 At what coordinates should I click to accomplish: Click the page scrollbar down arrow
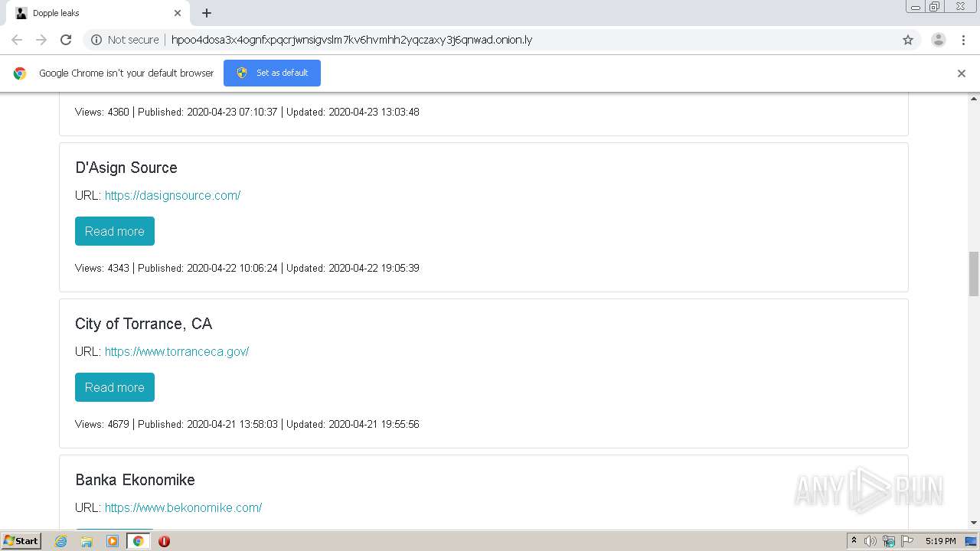point(974,523)
